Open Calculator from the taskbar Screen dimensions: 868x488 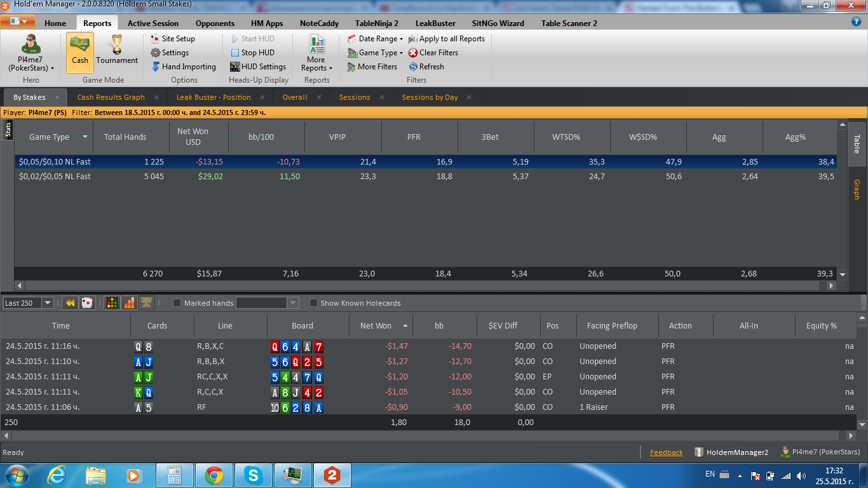click(174, 475)
